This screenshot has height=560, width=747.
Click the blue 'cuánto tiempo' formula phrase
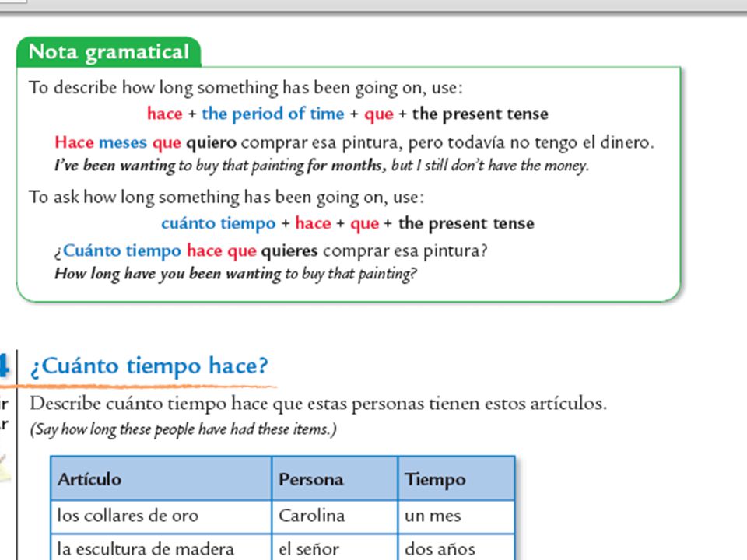click(218, 223)
